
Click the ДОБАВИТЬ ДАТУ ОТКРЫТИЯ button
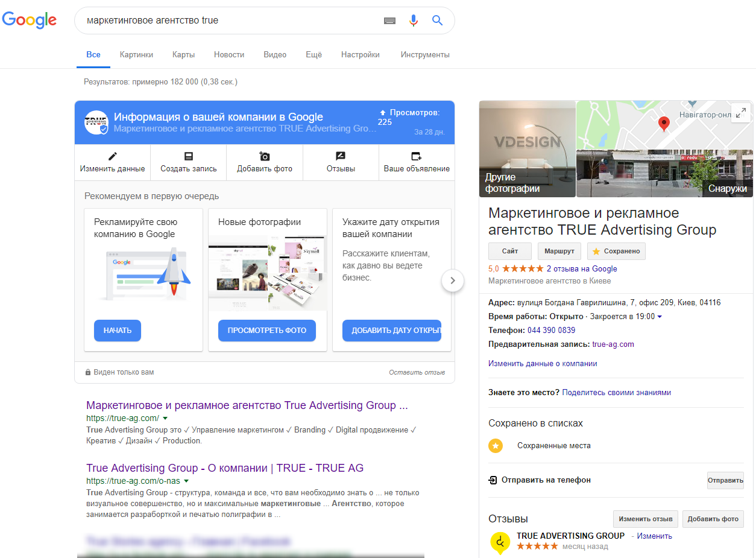pos(392,331)
